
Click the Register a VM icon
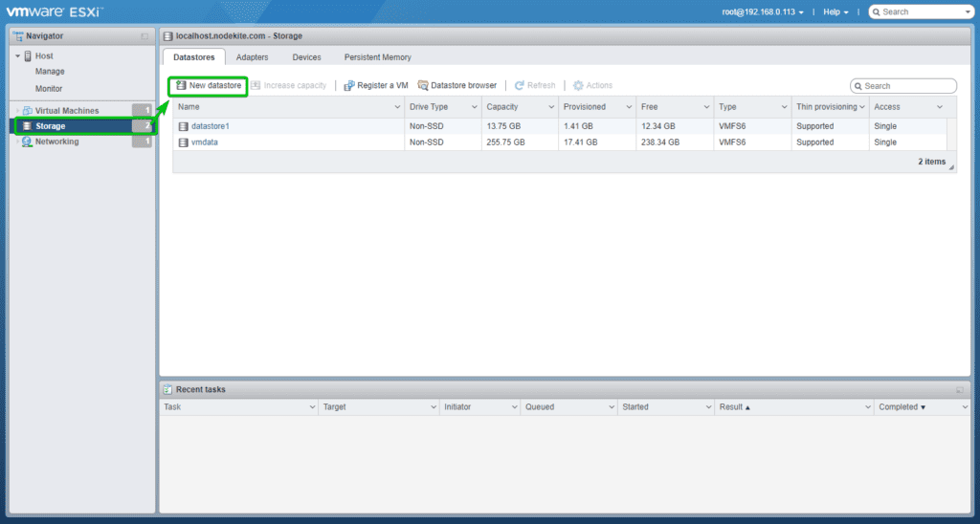click(x=349, y=85)
